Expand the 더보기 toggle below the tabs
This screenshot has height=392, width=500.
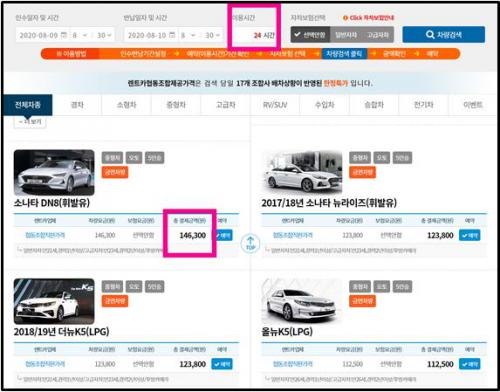tap(30, 122)
